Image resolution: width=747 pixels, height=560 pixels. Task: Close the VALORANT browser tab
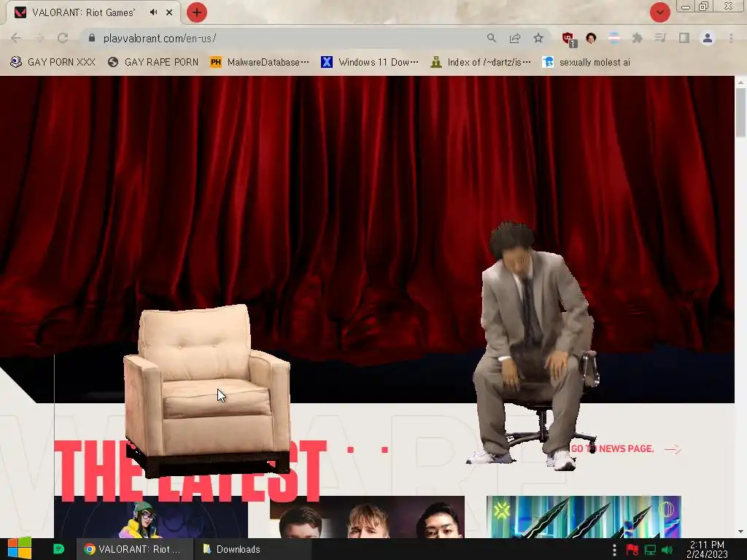point(169,12)
